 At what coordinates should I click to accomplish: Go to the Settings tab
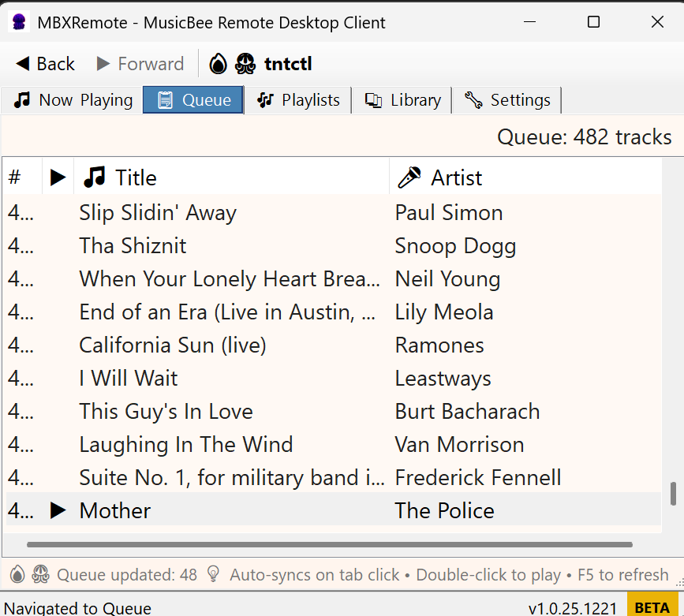(507, 100)
